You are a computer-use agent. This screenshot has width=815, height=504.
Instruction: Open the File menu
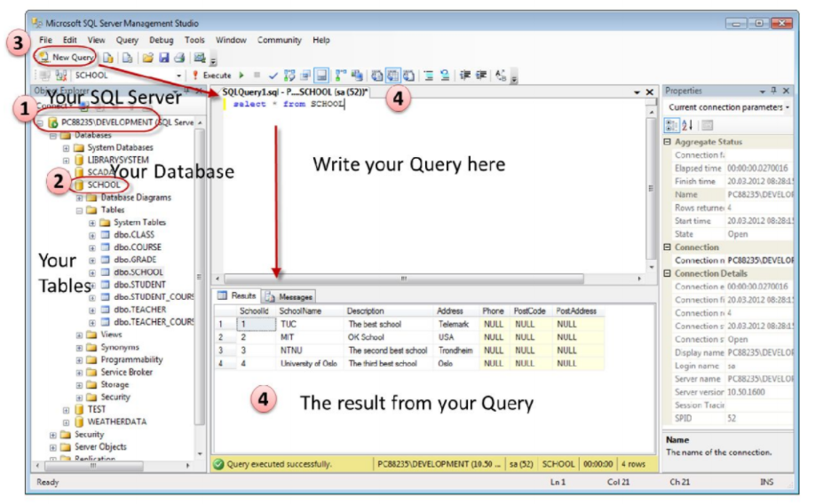pyautogui.click(x=46, y=40)
